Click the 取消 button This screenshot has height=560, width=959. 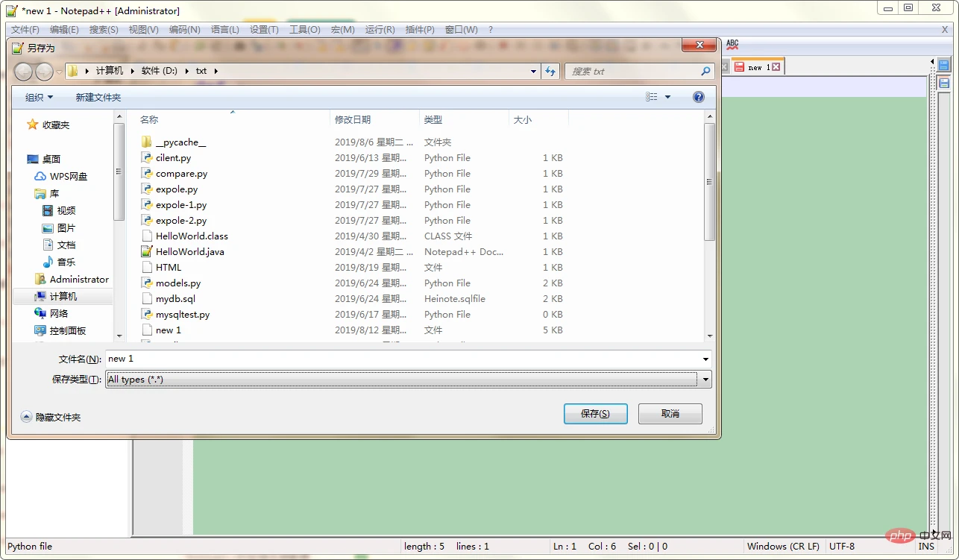670,414
